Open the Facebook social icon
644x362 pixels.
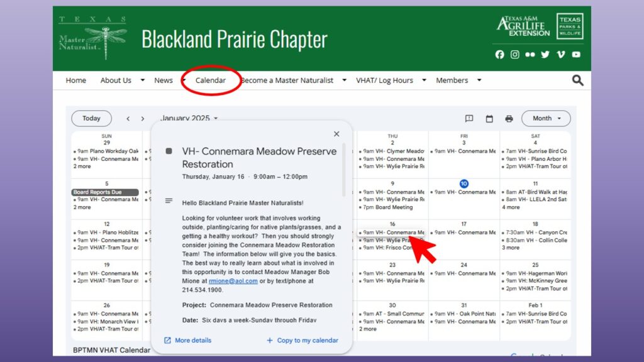click(499, 55)
